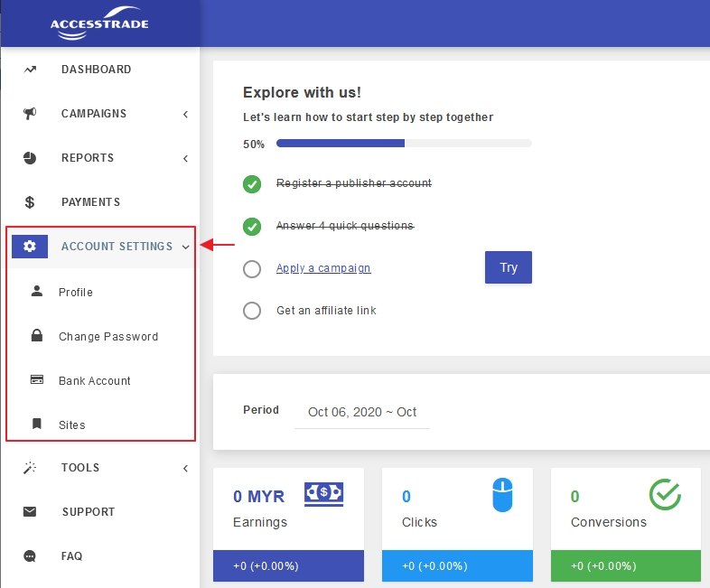Click the Clicks mouse icon

(502, 495)
